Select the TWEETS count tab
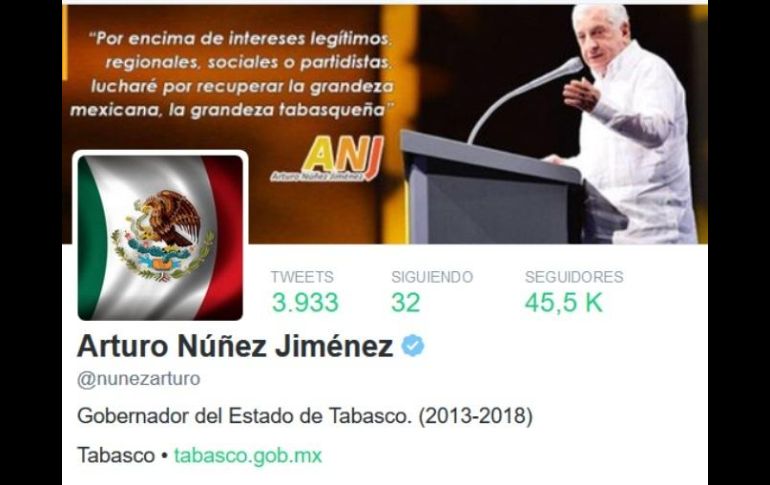This screenshot has height=485, width=770. click(305, 291)
